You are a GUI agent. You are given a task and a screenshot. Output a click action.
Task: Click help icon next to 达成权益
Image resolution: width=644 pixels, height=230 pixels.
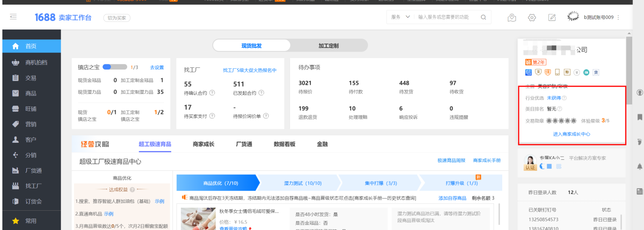click(x=132, y=190)
